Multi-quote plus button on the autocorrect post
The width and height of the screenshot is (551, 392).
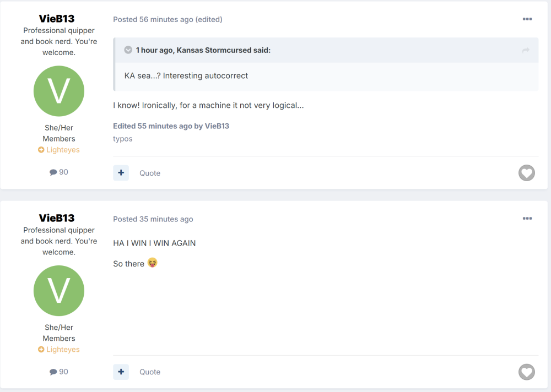pos(121,173)
